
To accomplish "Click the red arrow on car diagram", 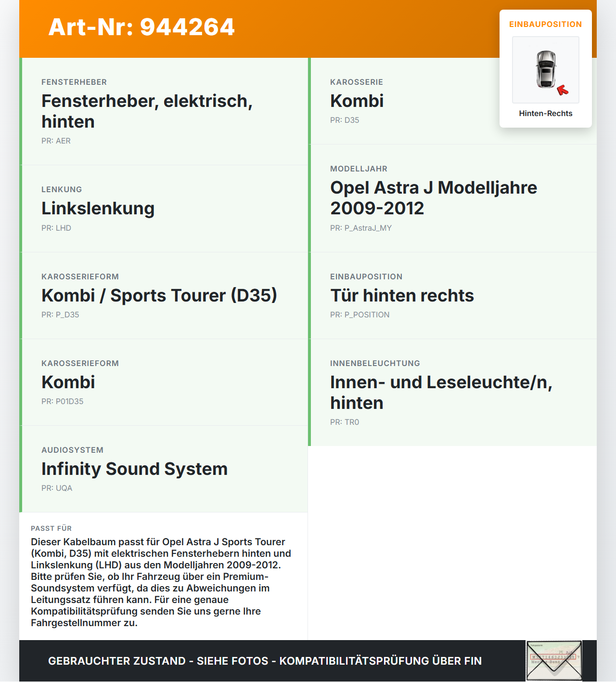I will pos(563,90).
